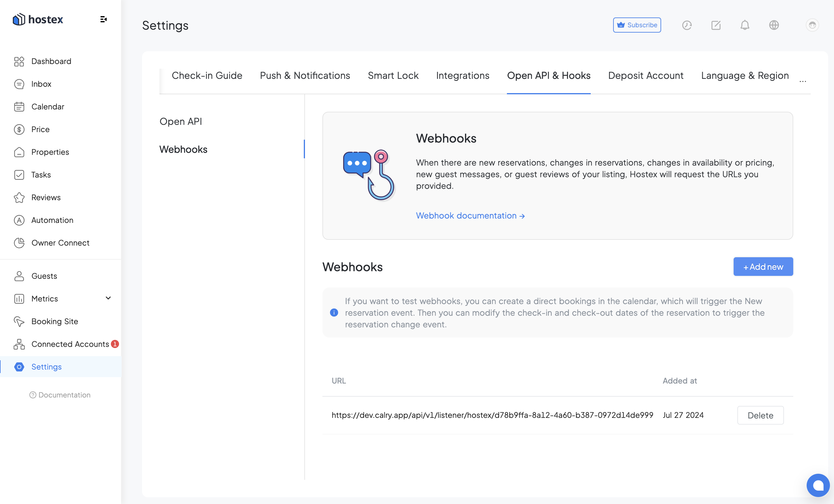Navigate to Calendar view
The height and width of the screenshot is (504, 834).
48,107
